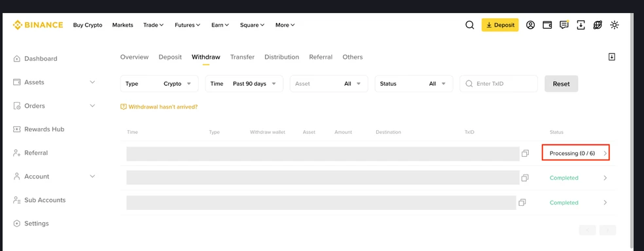Click the first Completed status text
This screenshot has height=251, width=644.
(x=564, y=178)
